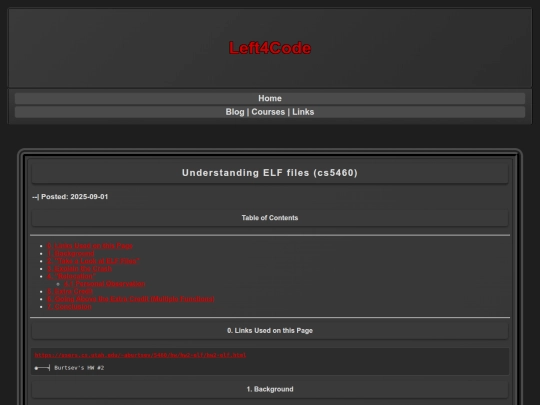Click the "Burtsev's HW #2" text
540x405 pixels.
tap(79, 368)
